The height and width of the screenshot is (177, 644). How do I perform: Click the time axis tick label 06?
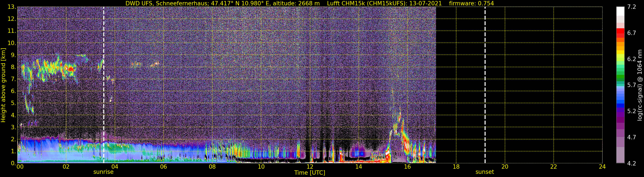pos(164,167)
